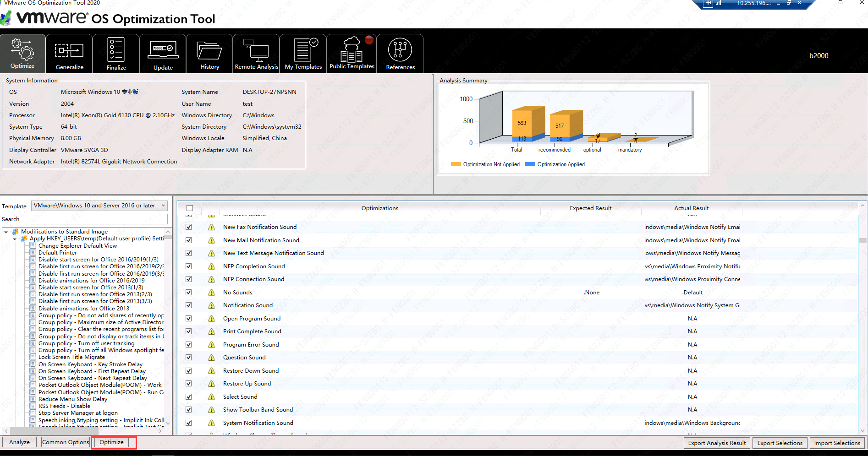Open Remote Analysis
Image resolution: width=868 pixels, height=456 pixels.
tap(256, 53)
